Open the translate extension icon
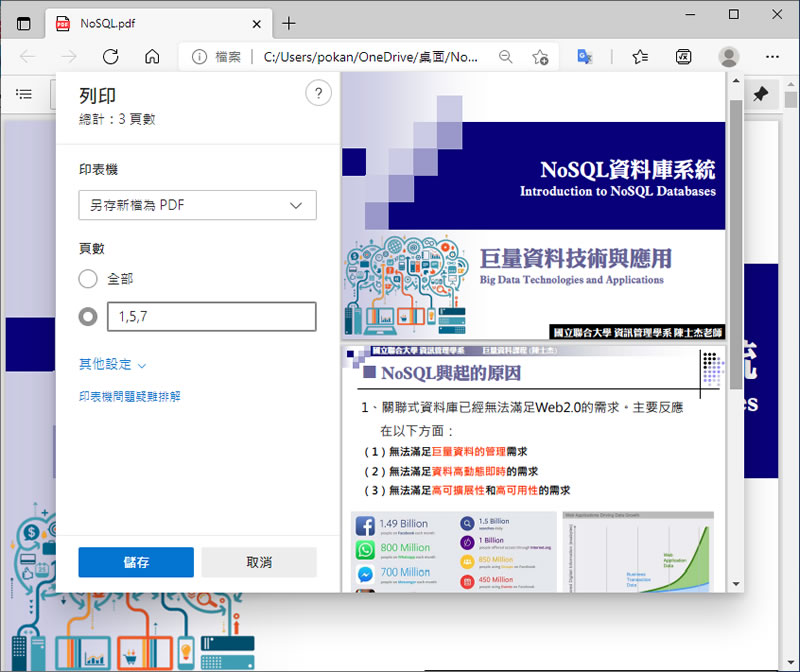Screen dimensions: 800x672 click(586, 57)
